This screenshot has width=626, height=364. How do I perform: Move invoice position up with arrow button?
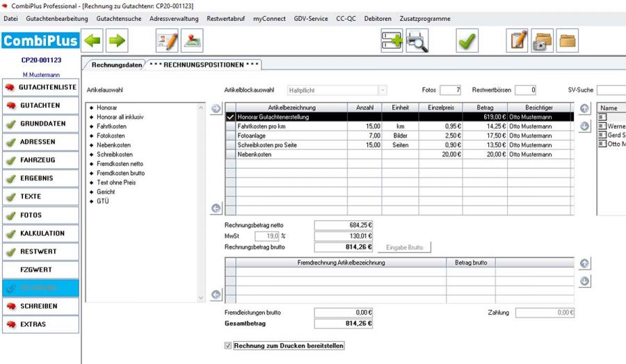click(584, 108)
